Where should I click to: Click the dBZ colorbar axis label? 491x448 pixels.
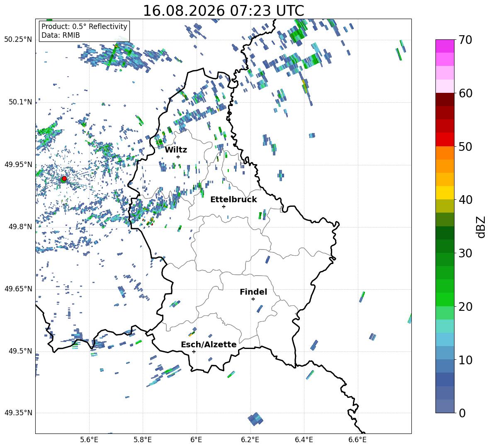tap(481, 227)
